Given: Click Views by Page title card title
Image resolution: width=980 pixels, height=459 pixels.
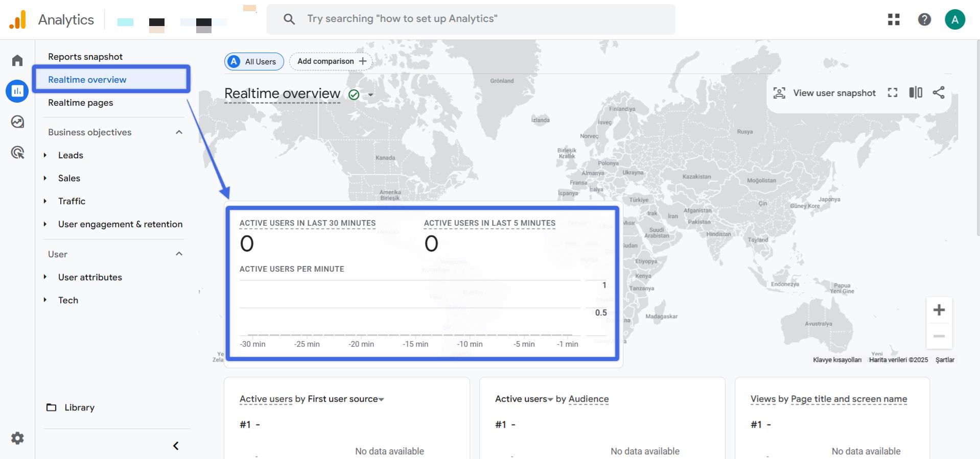Looking at the screenshot, I should tap(829, 399).
